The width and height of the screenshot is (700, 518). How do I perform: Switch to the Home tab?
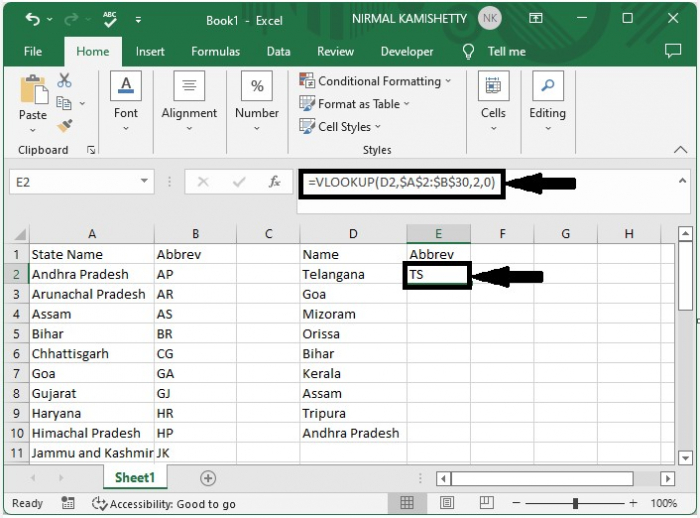click(92, 51)
